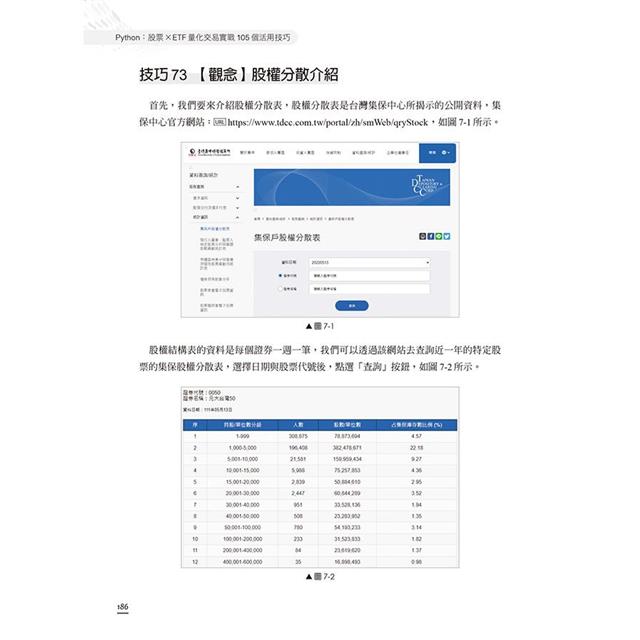Screen dimensions: 640x640
Task: Click the 技巧 73 section heading
Action: tap(239, 75)
